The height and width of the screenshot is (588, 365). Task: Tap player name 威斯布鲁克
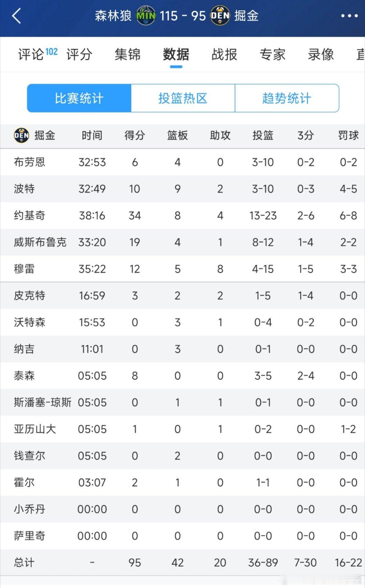coord(40,242)
